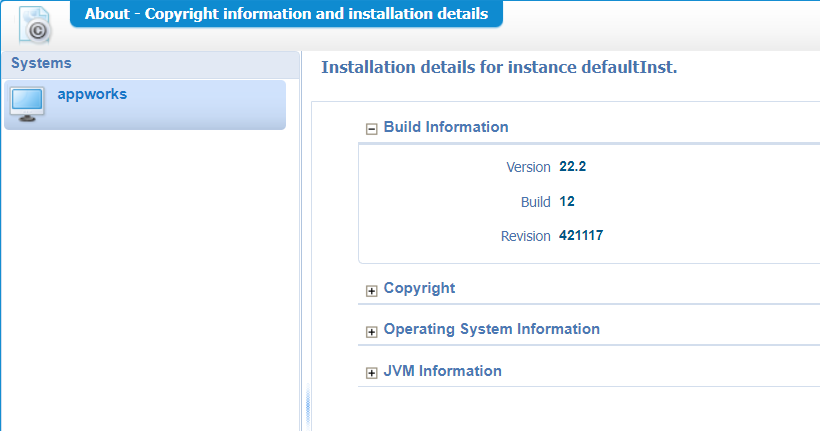Expand the Copyright section plus icon

(372, 290)
